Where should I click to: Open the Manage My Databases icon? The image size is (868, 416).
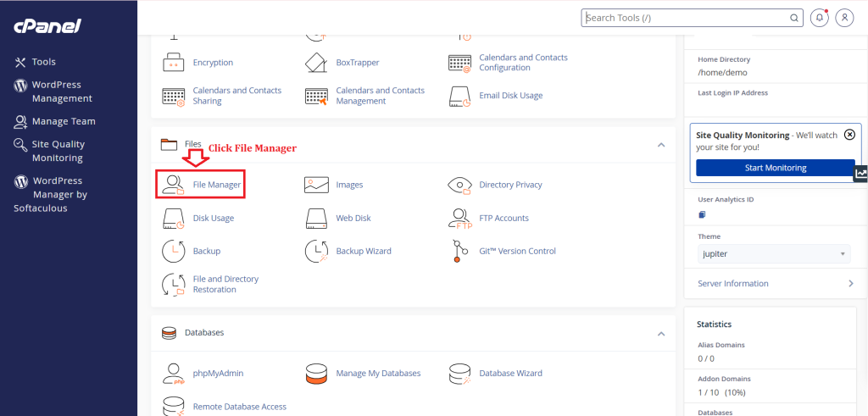pyautogui.click(x=317, y=374)
